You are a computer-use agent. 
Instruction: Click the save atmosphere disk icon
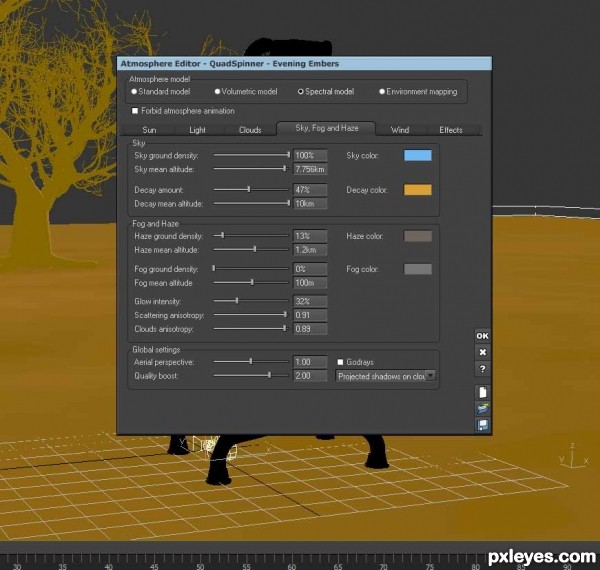482,425
